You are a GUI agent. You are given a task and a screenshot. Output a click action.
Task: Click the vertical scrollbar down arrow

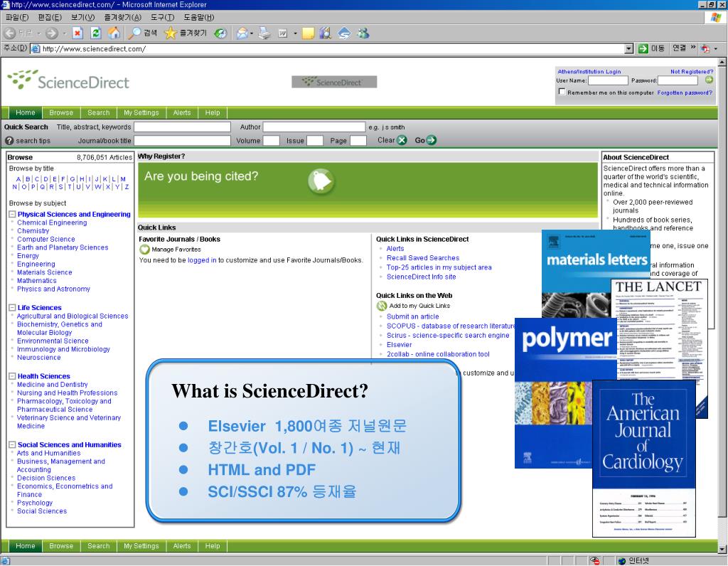(722, 549)
